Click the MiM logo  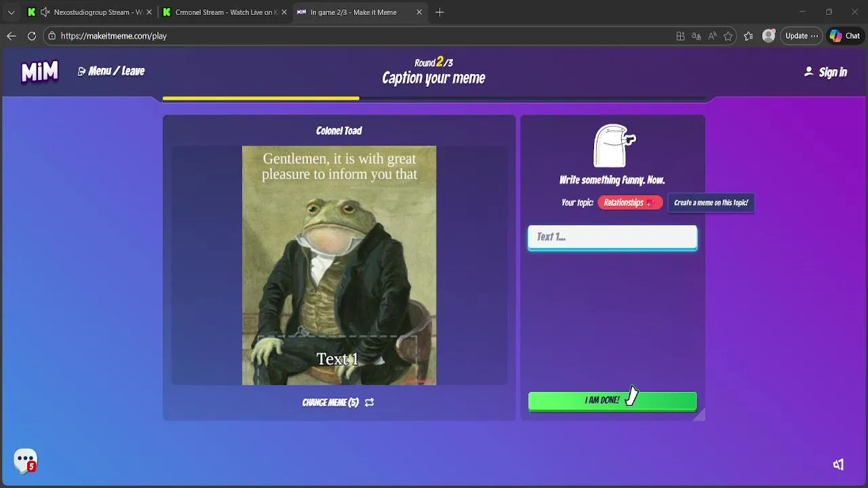[x=39, y=72]
